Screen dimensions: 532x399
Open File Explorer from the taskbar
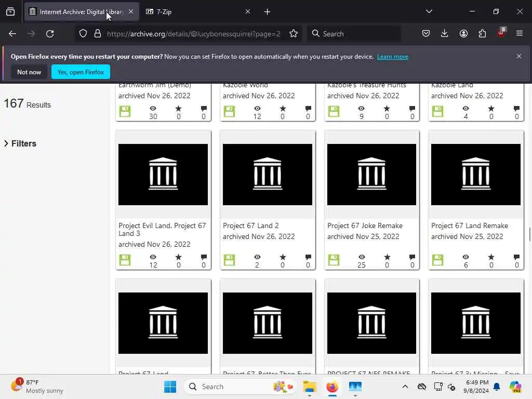[310, 387]
